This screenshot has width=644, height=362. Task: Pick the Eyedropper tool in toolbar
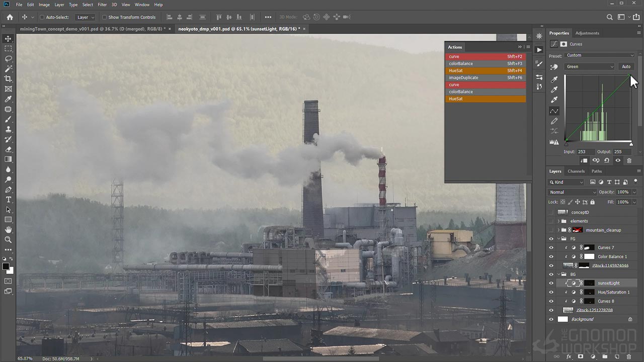click(x=8, y=99)
